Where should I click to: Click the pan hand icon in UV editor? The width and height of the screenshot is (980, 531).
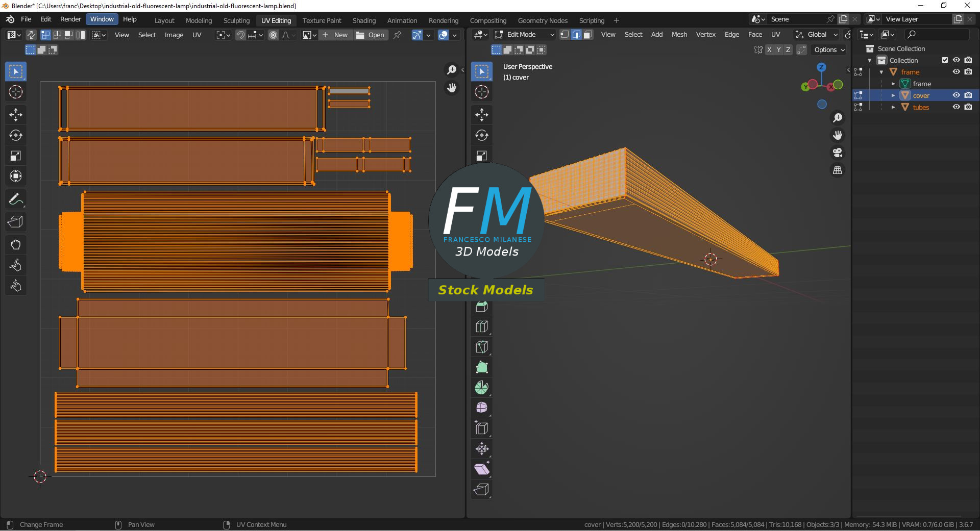click(452, 88)
